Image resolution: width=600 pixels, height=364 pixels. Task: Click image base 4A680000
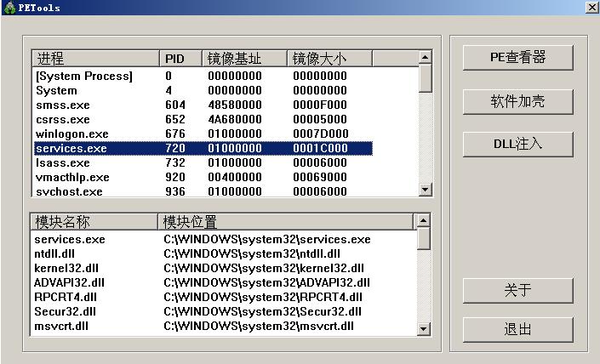(x=235, y=120)
